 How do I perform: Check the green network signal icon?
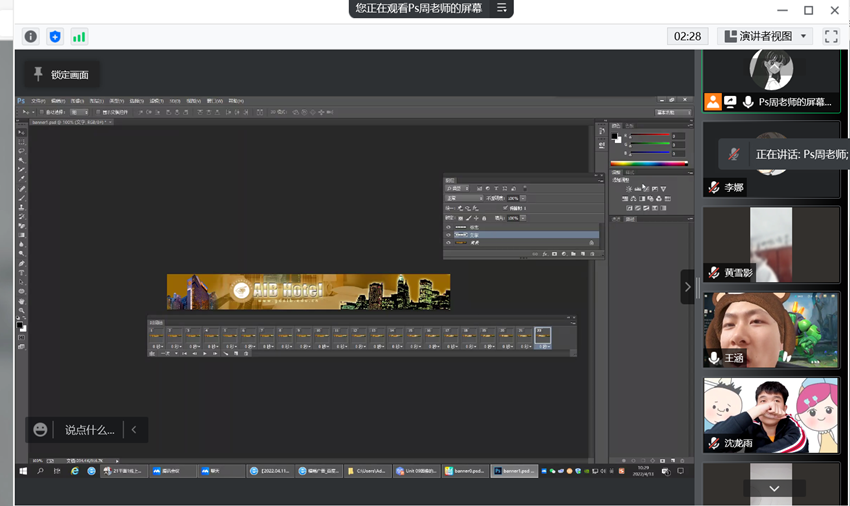[x=79, y=36]
